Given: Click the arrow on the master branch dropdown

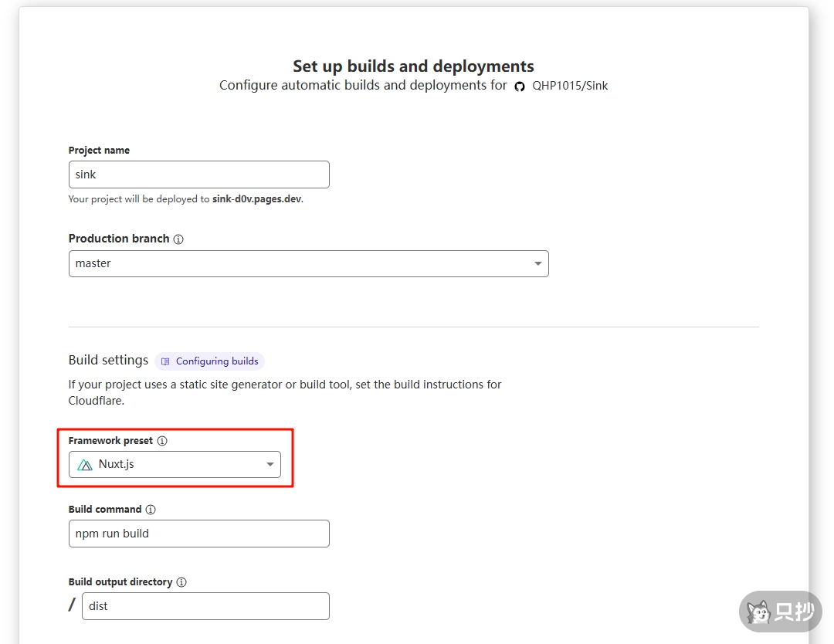Looking at the screenshot, I should pyautogui.click(x=537, y=264).
